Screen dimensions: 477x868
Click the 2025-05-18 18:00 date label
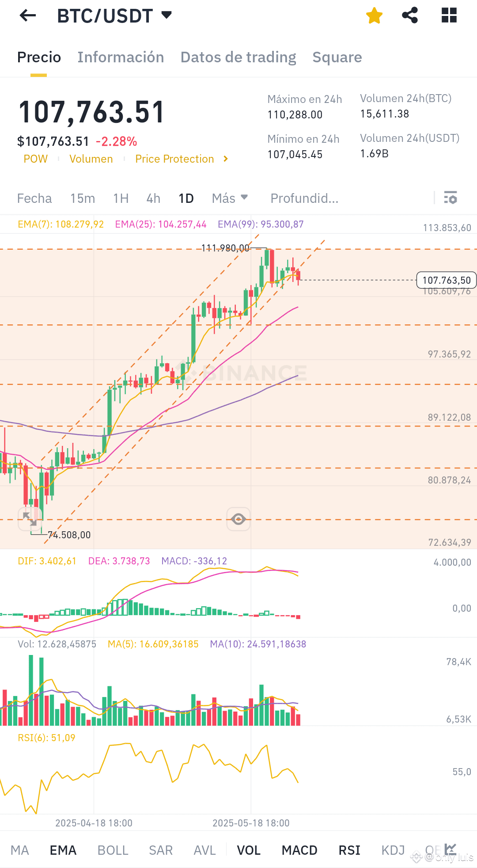pyautogui.click(x=251, y=823)
